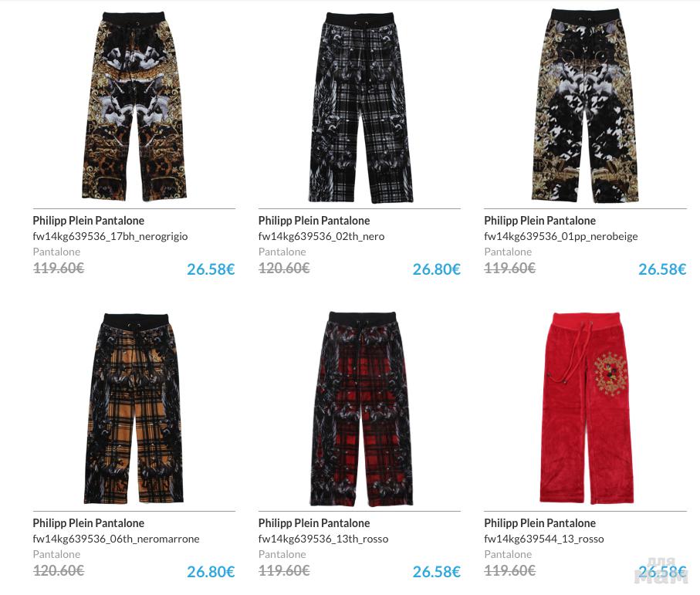Click Philipp Plein Pantalone title above 13th_rosso
The height and width of the screenshot is (595, 700).
pos(314,523)
